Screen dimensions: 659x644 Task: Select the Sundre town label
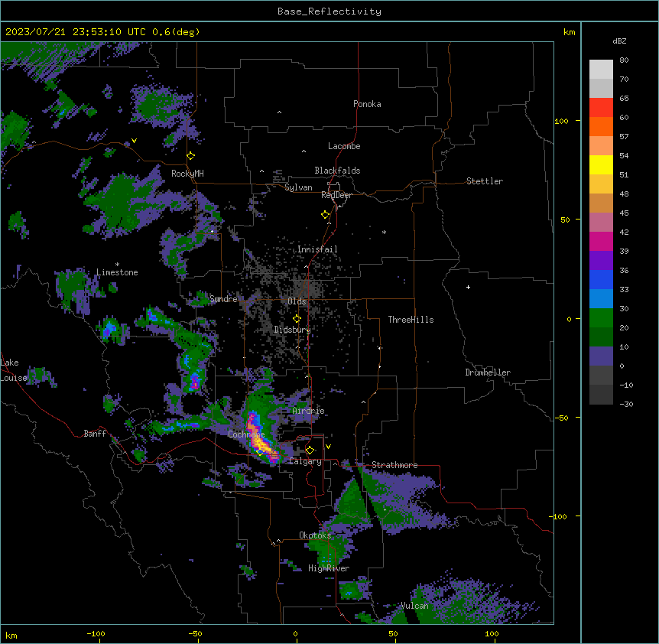[x=223, y=299]
